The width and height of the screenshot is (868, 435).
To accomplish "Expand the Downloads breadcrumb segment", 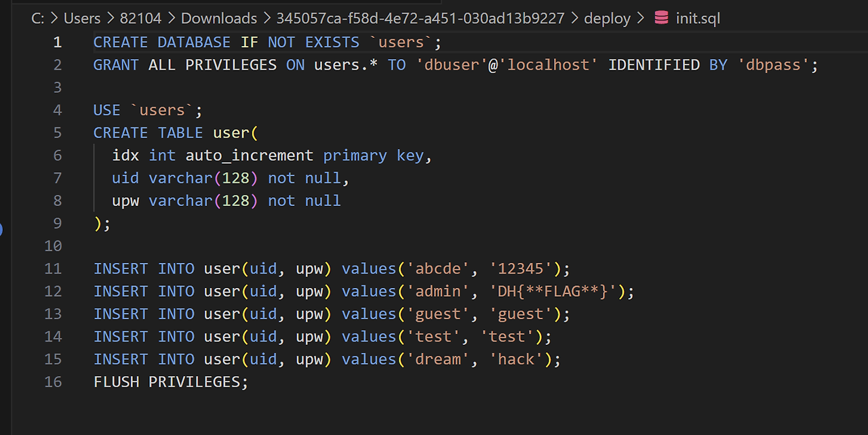I will click(219, 18).
